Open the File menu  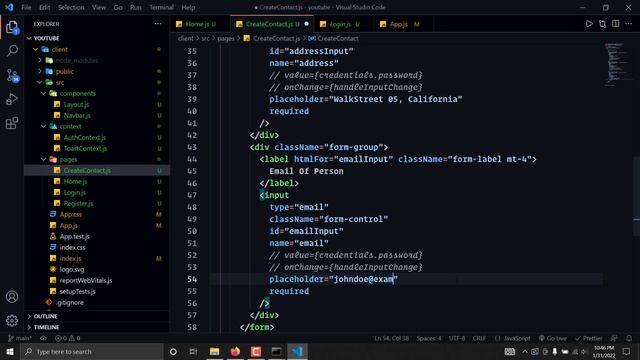coord(26,7)
